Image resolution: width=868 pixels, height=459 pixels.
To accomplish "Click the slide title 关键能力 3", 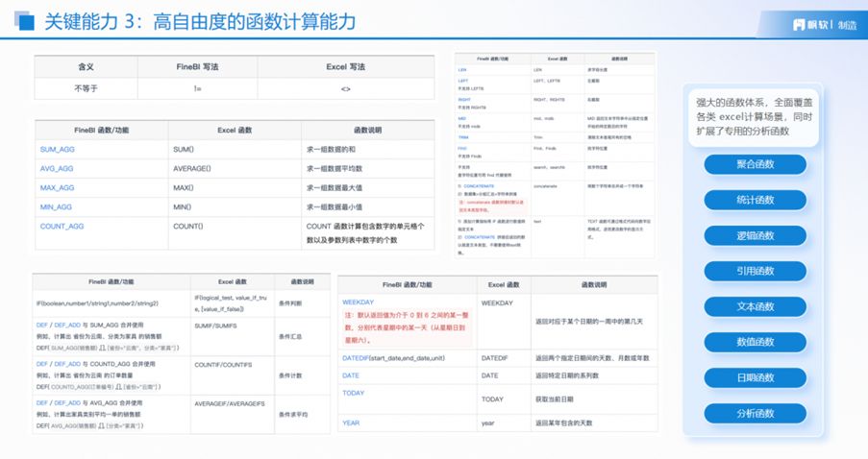I will click(x=200, y=21).
